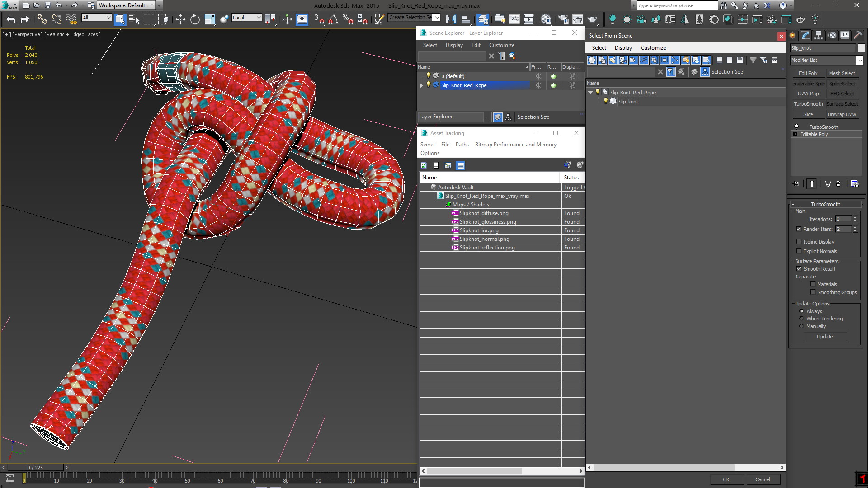Click the Surface Select tool icon

click(841, 103)
